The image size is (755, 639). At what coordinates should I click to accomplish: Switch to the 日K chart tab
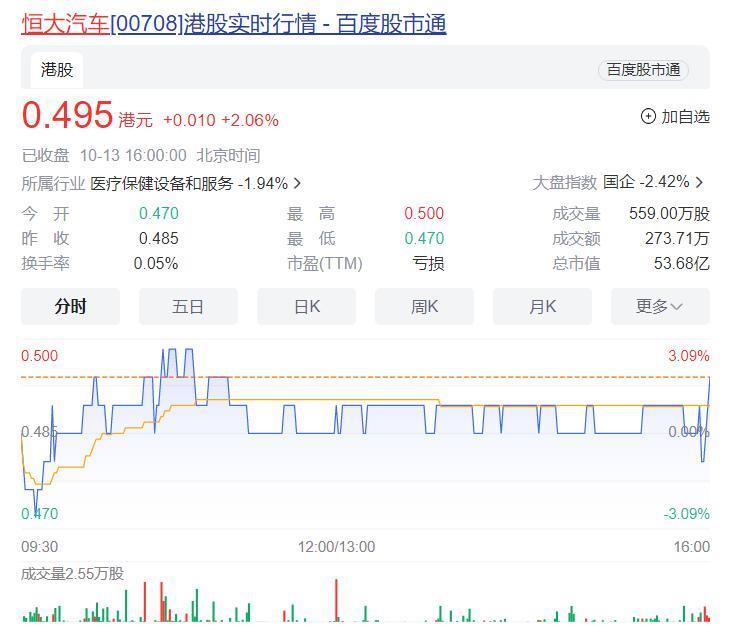pyautogui.click(x=307, y=306)
